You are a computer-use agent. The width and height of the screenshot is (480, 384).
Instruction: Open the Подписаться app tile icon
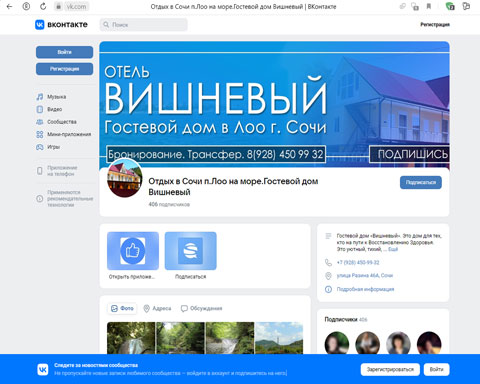coord(190,251)
